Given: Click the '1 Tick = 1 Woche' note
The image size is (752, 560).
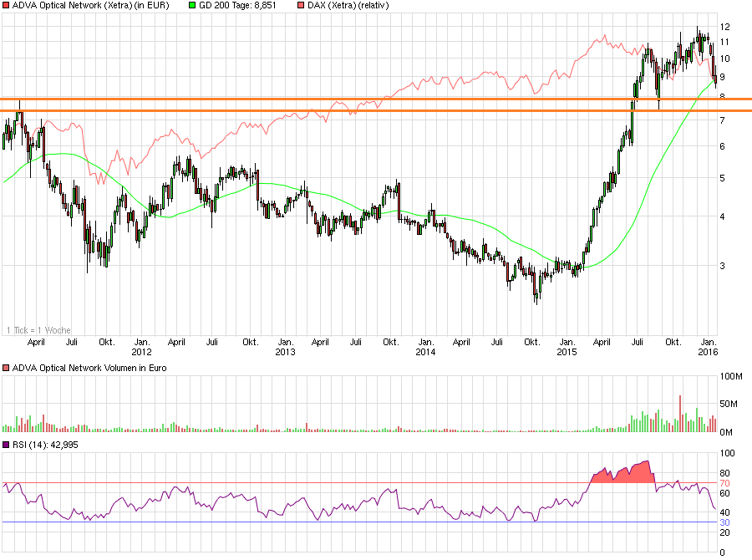Looking at the screenshot, I should (38, 330).
